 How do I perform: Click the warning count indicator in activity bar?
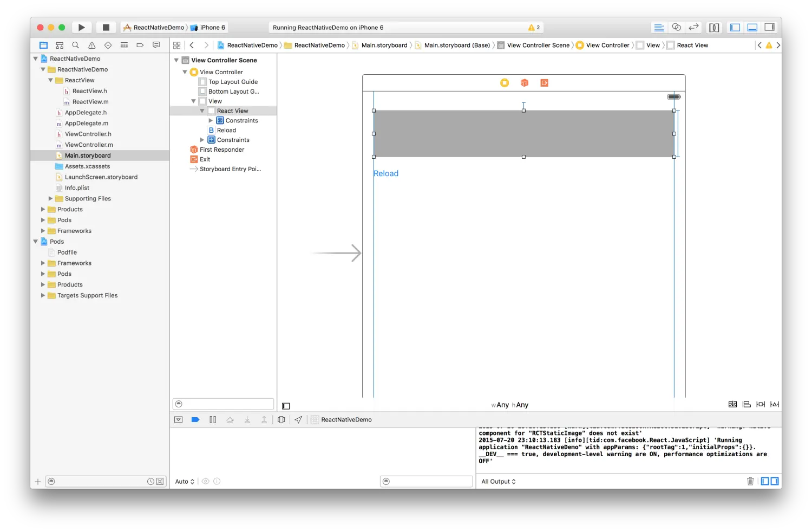click(x=534, y=28)
